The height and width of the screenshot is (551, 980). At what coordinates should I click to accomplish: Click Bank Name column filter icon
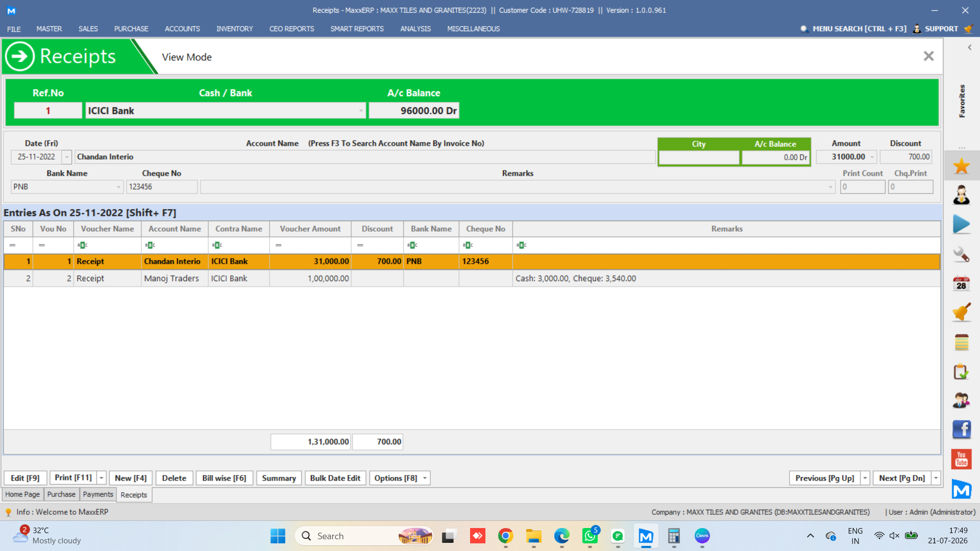[412, 245]
